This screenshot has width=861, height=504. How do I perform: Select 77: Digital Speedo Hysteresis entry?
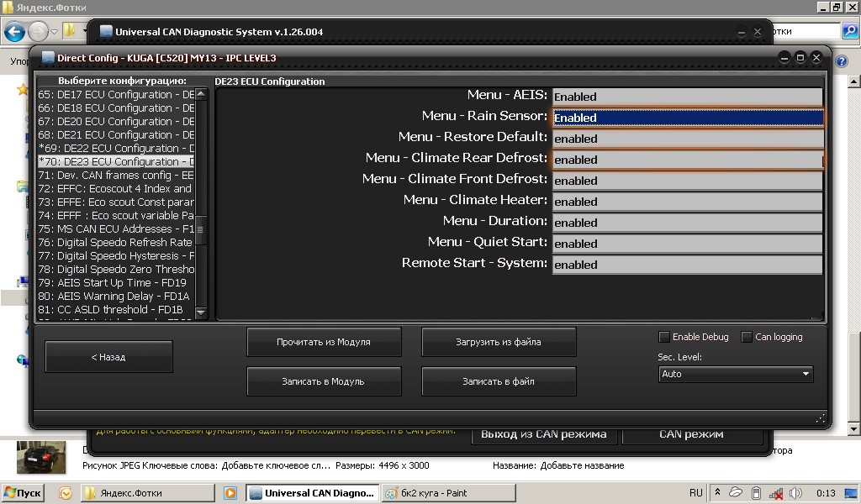point(116,255)
